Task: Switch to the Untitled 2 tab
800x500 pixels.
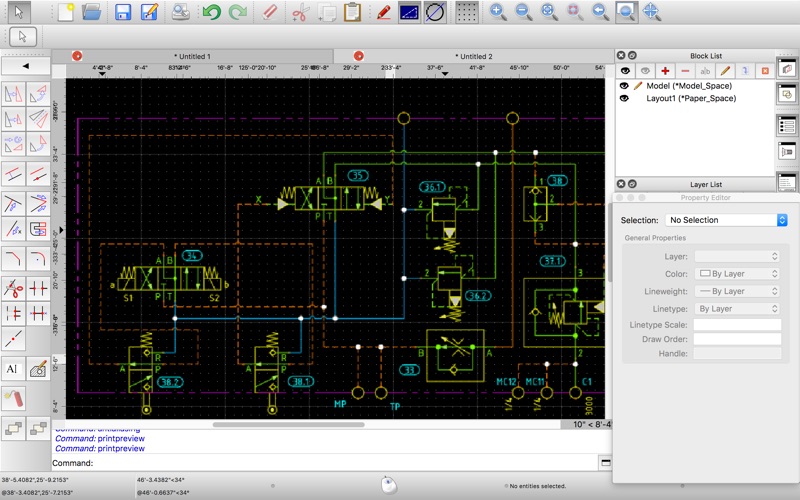Action: click(x=473, y=57)
